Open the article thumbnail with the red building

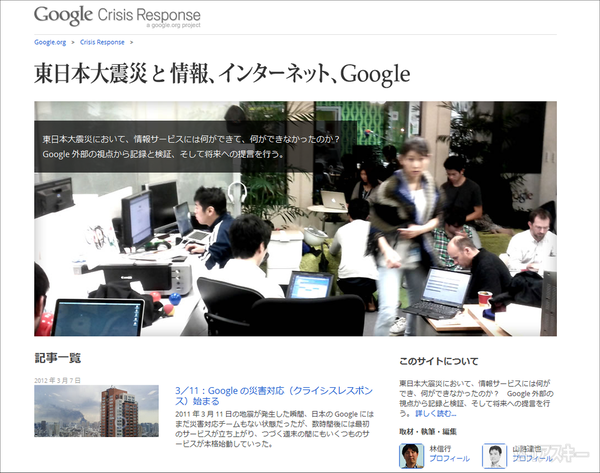click(96, 411)
